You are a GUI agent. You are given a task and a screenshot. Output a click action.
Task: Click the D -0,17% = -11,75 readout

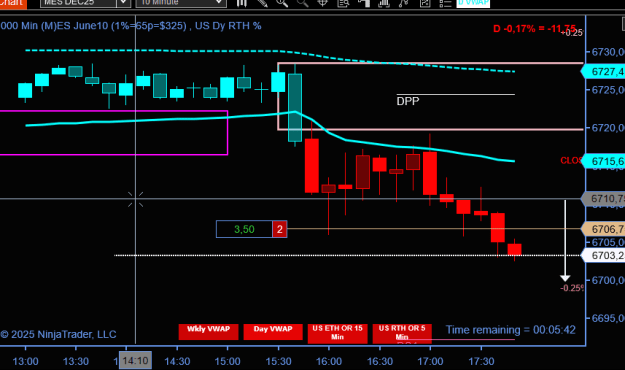[535, 29]
